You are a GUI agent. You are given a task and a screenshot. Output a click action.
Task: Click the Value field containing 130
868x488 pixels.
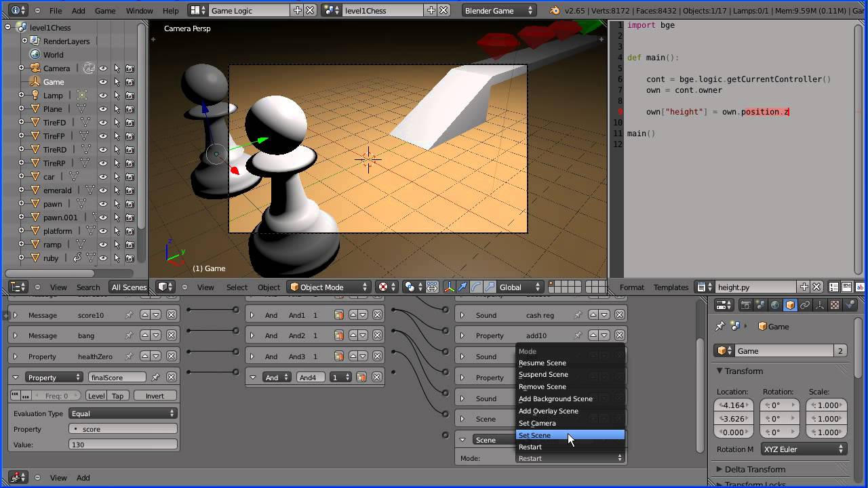point(123,445)
